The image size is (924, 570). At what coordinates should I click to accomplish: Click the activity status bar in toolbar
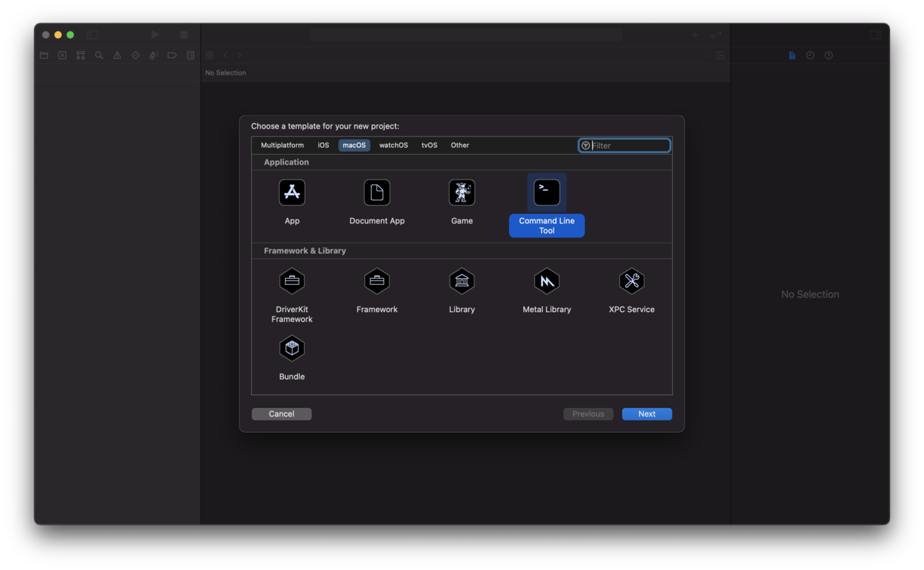tap(466, 35)
